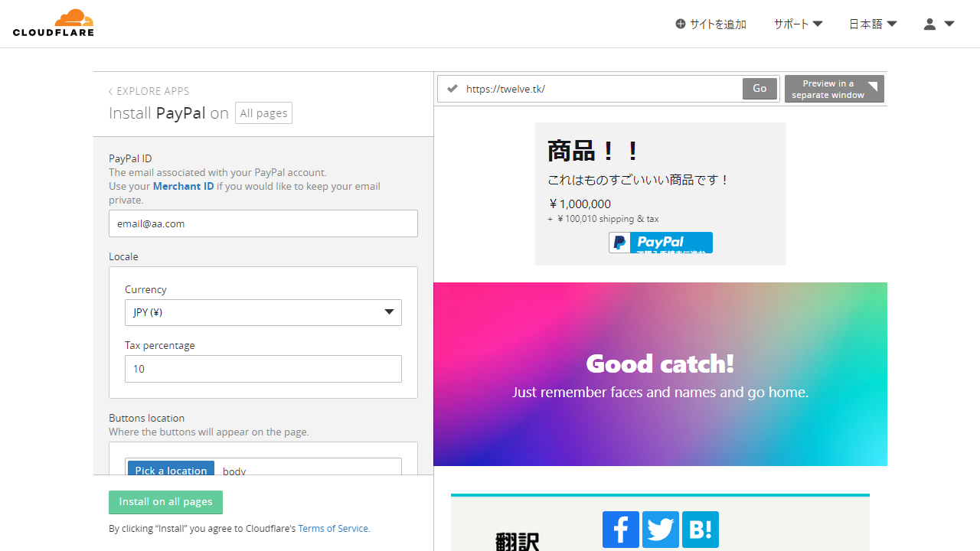
Task: Click the Cloudflare logo
Action: pyautogui.click(x=54, y=23)
